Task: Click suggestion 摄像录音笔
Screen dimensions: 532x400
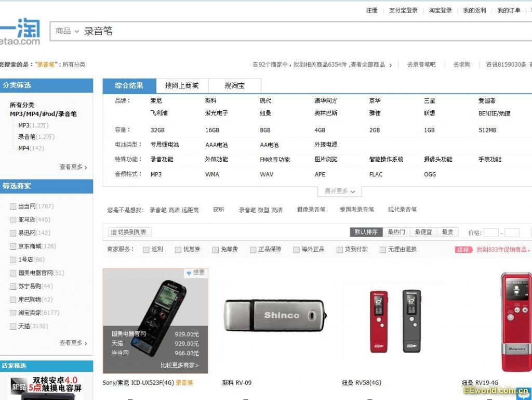Action: (x=311, y=210)
